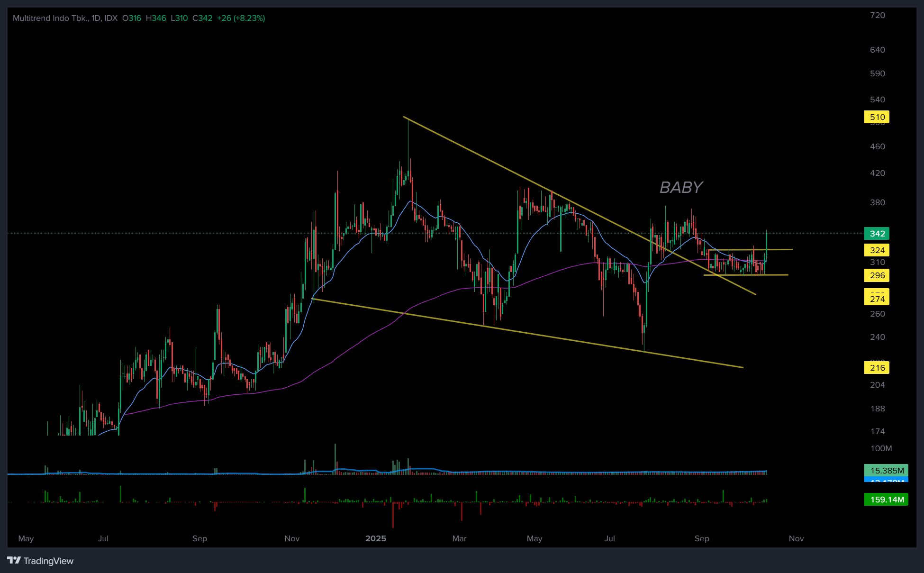Screen dimensions: 924x573
Task: Click the TradingView logo icon
Action: pyautogui.click(x=14, y=561)
